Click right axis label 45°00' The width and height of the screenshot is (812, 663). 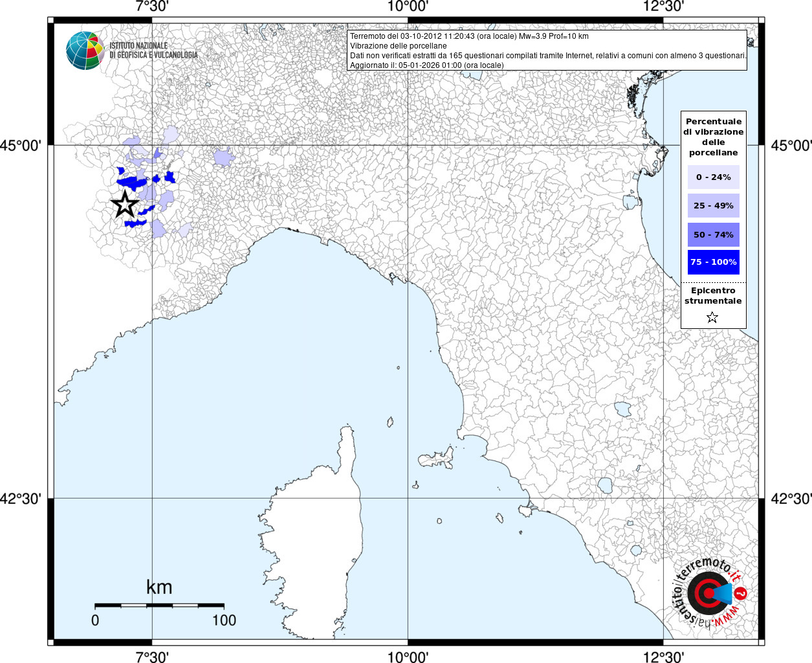[x=791, y=145]
